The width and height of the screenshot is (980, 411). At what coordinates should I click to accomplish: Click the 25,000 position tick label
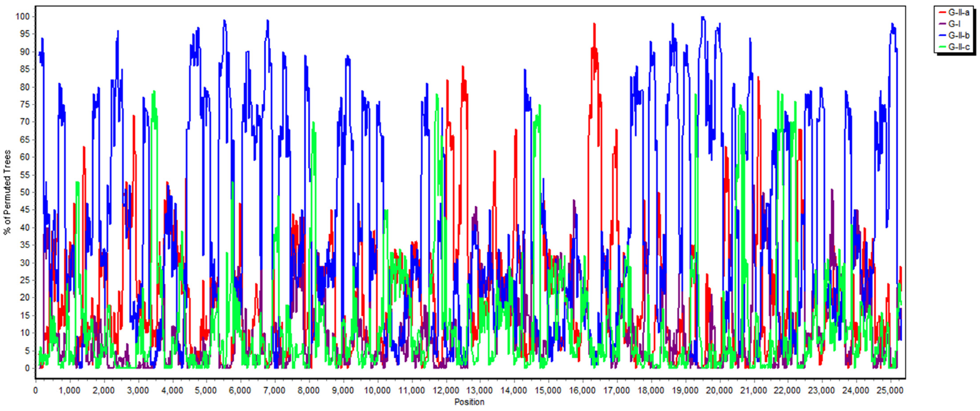point(890,390)
